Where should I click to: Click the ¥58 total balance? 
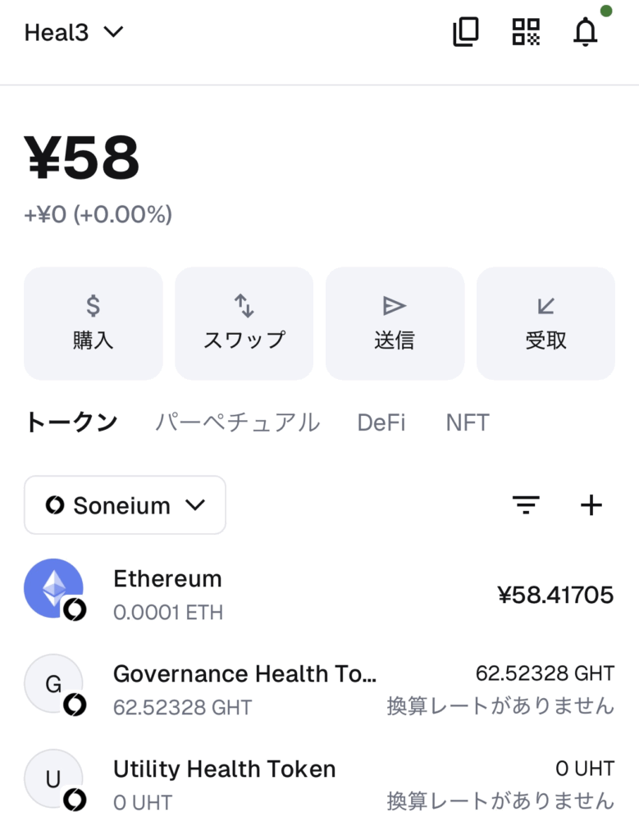pos(82,157)
